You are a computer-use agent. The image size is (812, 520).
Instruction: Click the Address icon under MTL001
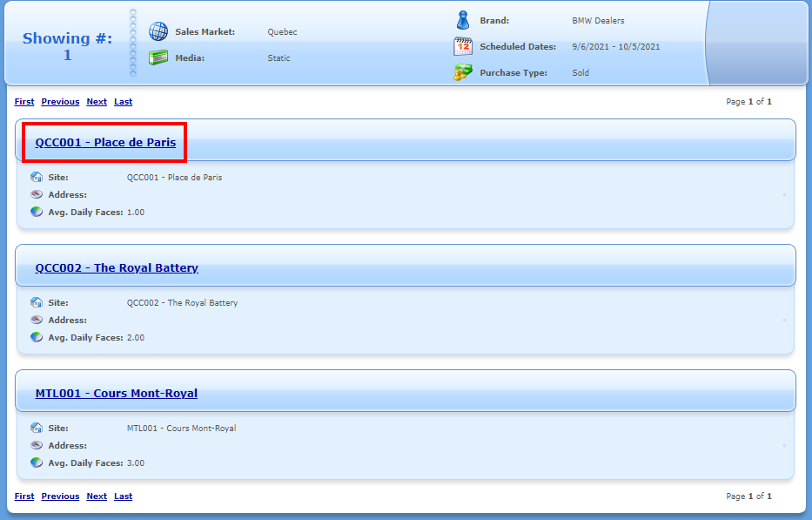click(37, 446)
